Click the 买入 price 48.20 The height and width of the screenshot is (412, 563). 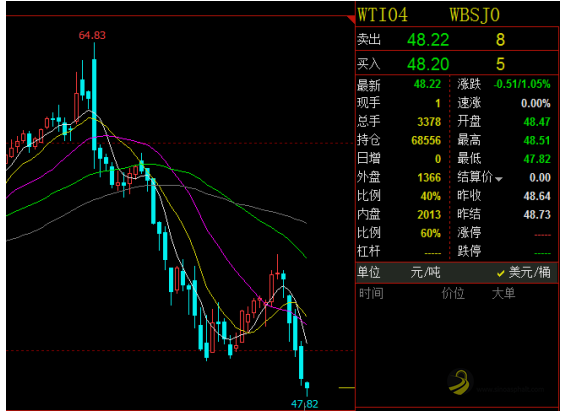(428, 64)
